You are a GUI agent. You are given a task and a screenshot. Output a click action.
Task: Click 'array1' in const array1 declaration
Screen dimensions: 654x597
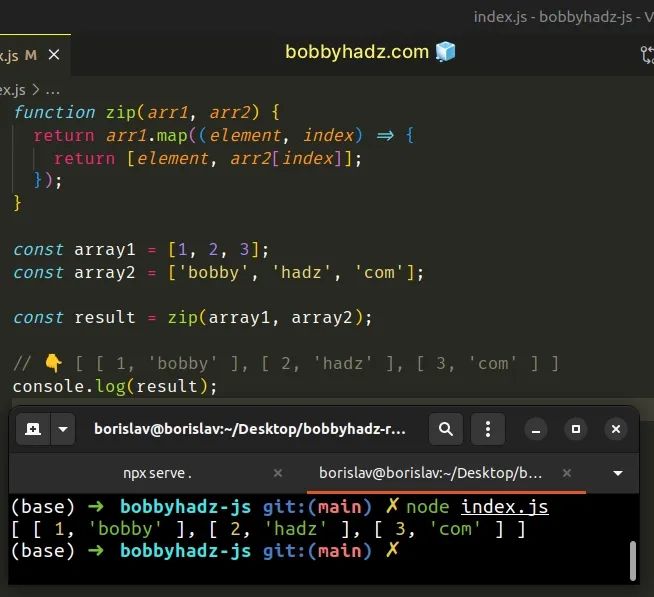pyautogui.click(x=105, y=250)
